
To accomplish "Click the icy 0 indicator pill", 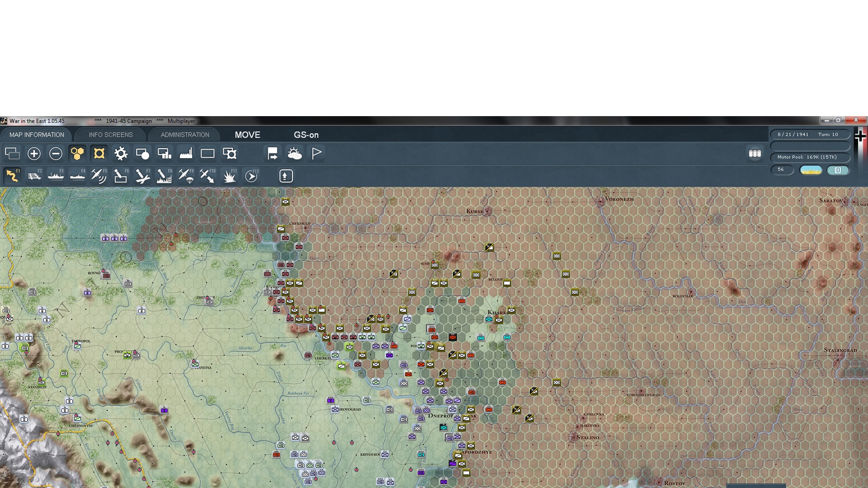I will [x=838, y=170].
